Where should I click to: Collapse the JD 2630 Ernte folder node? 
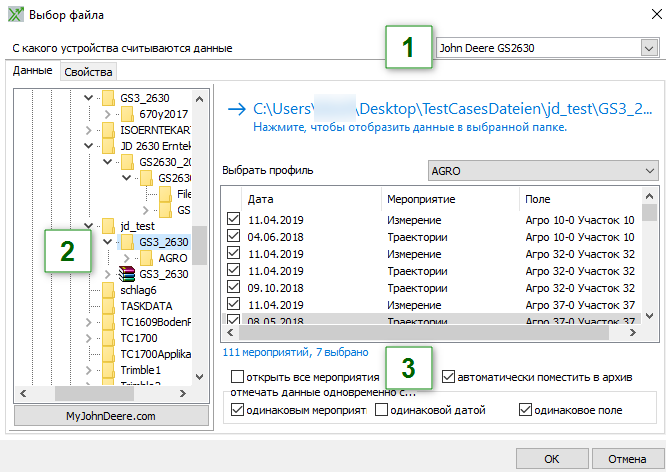(x=88, y=146)
